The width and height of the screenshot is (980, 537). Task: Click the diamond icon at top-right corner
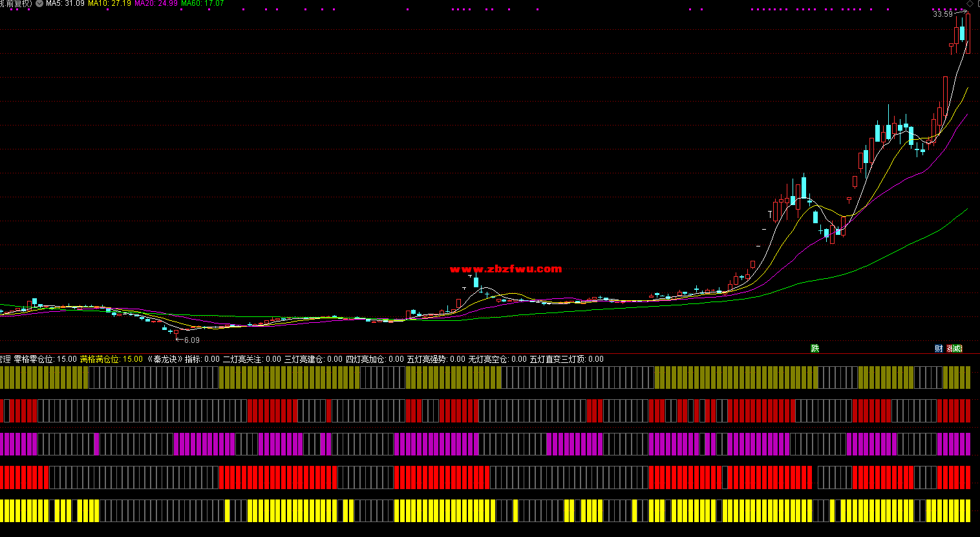970,3
